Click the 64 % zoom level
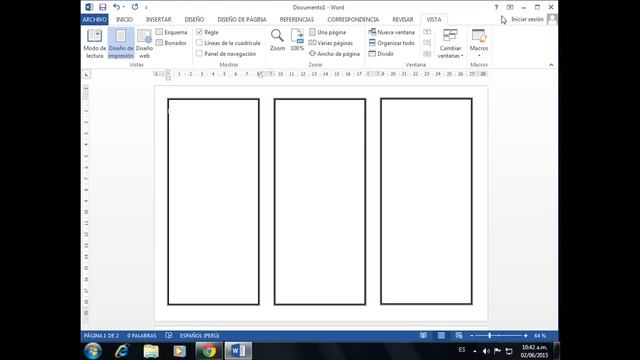The image size is (640, 360). pos(540,336)
